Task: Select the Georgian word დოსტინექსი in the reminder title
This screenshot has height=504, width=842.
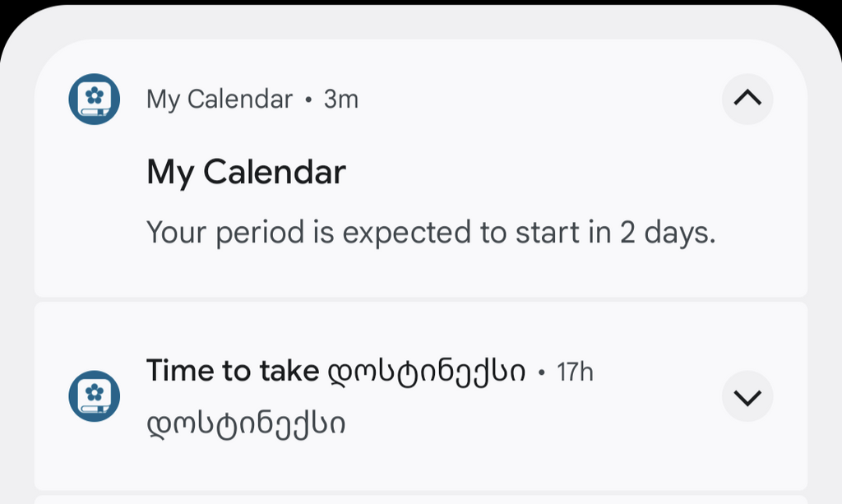Action: coord(427,373)
